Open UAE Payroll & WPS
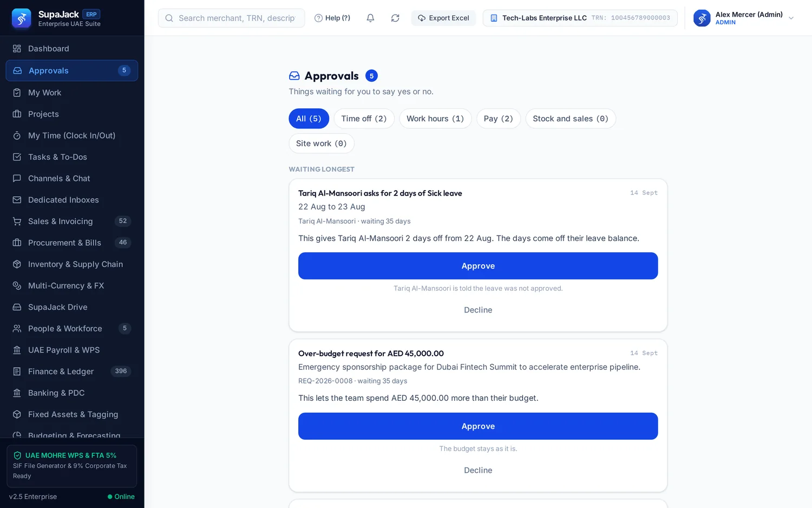Screen dimensions: 812x508 [x=71, y=350]
